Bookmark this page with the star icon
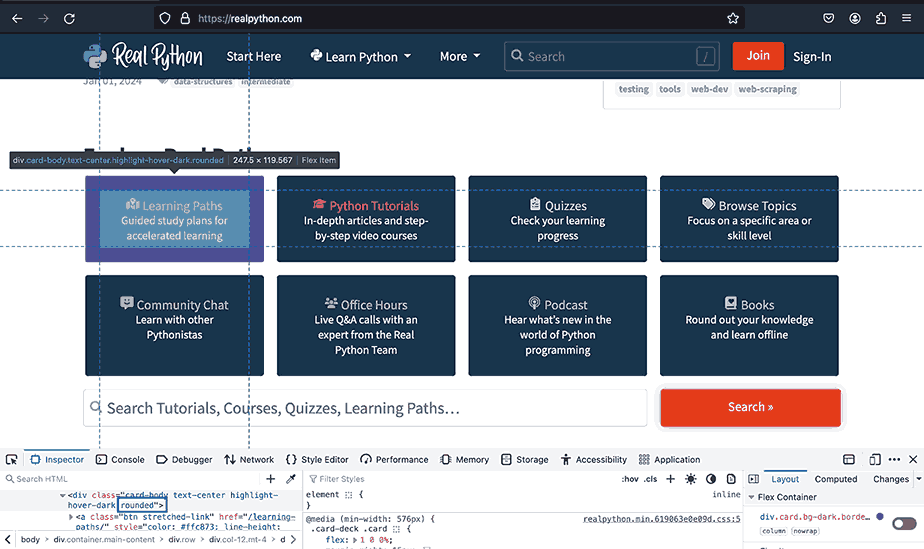This screenshot has width=924, height=549. click(x=733, y=18)
